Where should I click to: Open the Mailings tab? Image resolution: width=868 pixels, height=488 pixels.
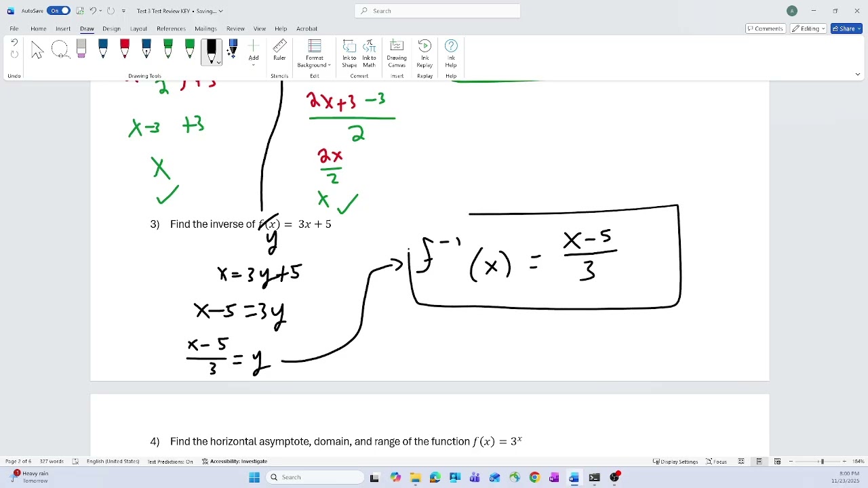[x=205, y=28]
